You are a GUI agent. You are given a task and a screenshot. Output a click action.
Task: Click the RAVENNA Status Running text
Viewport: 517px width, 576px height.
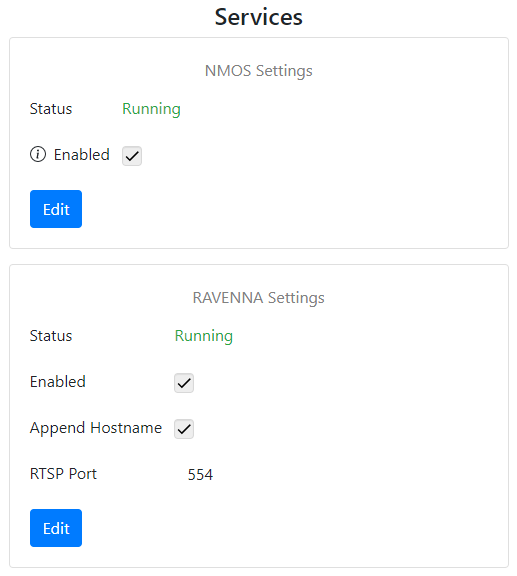click(204, 336)
